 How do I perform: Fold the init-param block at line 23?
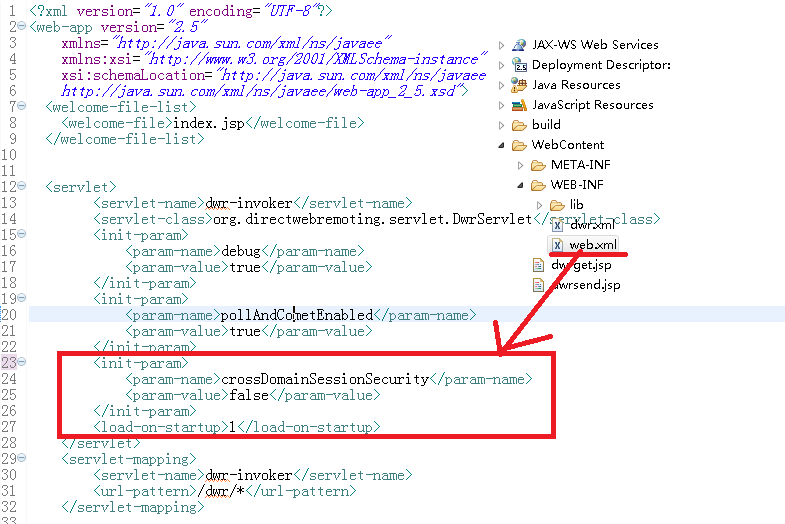coord(22,361)
